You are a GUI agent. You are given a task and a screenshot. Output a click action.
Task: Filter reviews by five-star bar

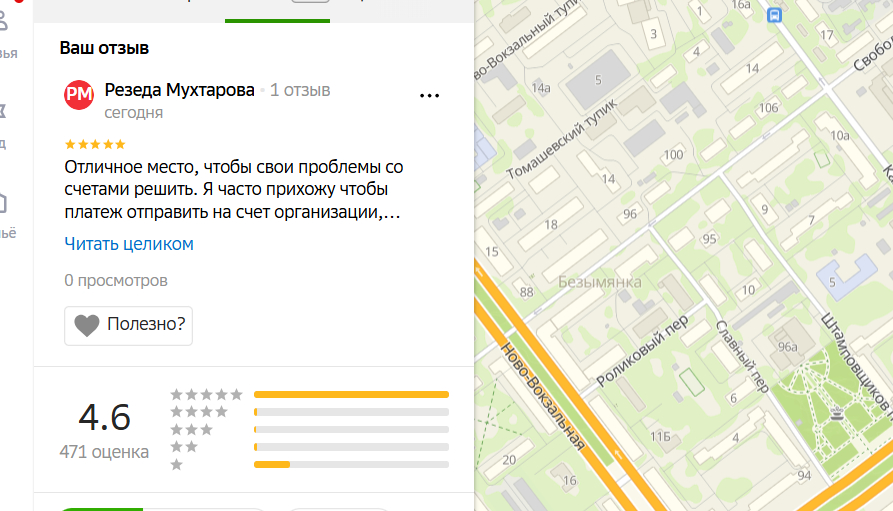coord(351,394)
